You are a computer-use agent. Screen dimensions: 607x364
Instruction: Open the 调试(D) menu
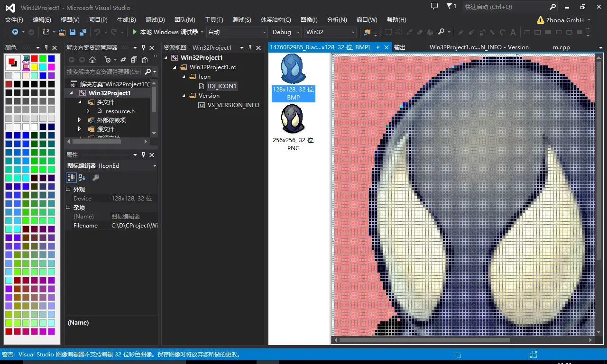[155, 19]
